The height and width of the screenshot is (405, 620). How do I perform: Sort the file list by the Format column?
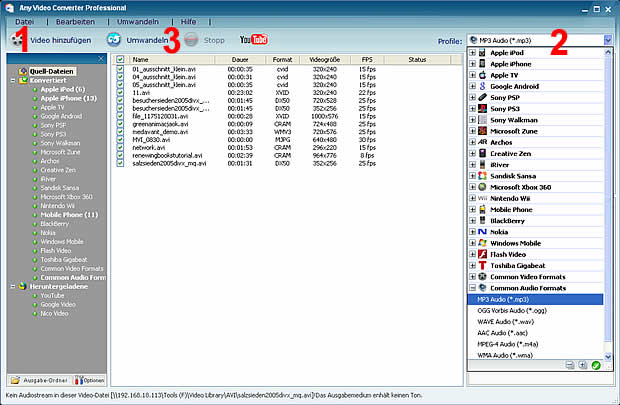tap(282, 59)
